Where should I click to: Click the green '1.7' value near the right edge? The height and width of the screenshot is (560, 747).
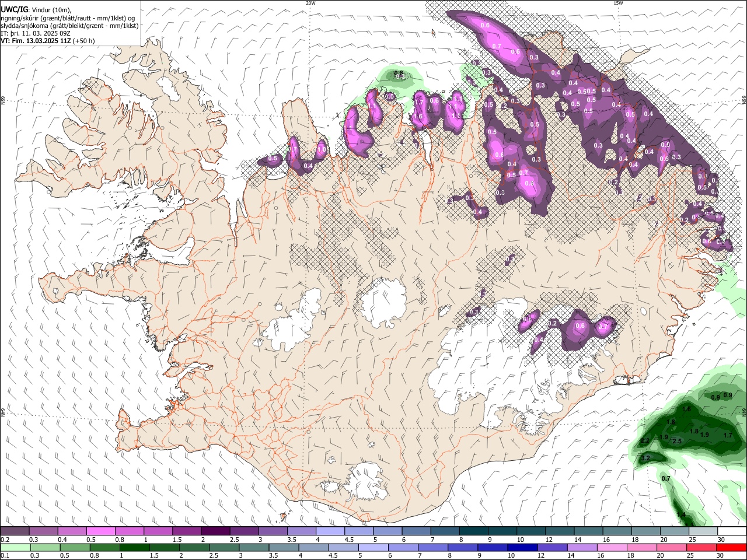click(x=728, y=435)
